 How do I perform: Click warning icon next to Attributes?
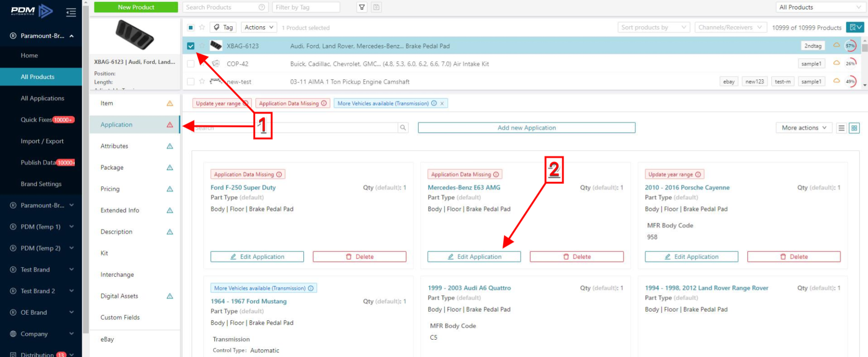click(170, 146)
